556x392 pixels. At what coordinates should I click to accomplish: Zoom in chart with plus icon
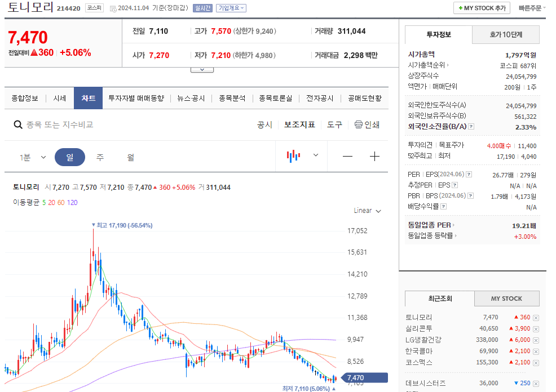[x=374, y=156]
